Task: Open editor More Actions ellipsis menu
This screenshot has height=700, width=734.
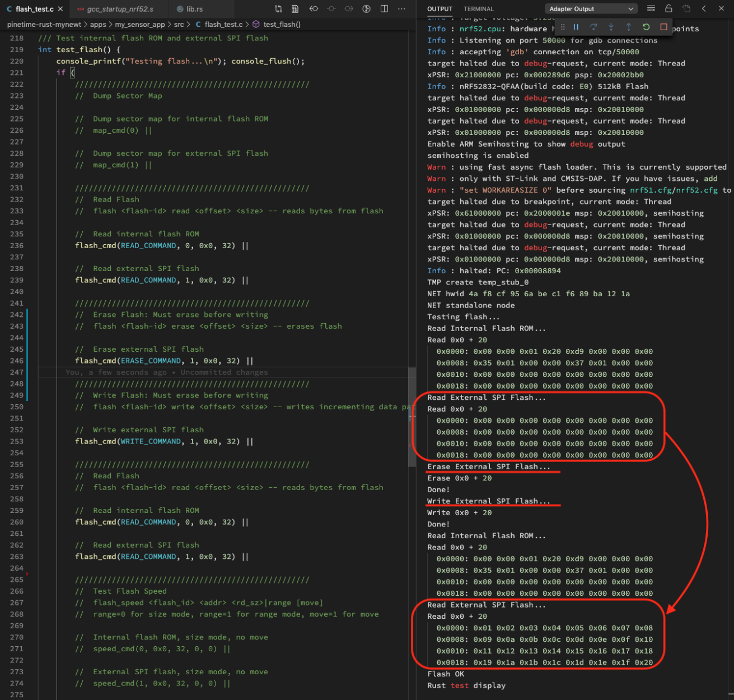Action: coord(401,9)
